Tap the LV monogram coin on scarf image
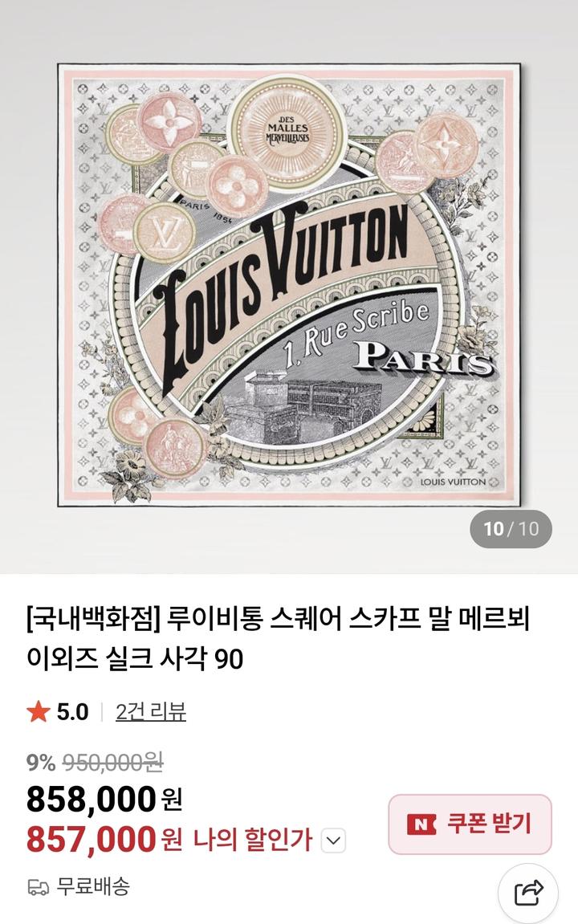The height and width of the screenshot is (924, 578). pyautogui.click(x=163, y=232)
